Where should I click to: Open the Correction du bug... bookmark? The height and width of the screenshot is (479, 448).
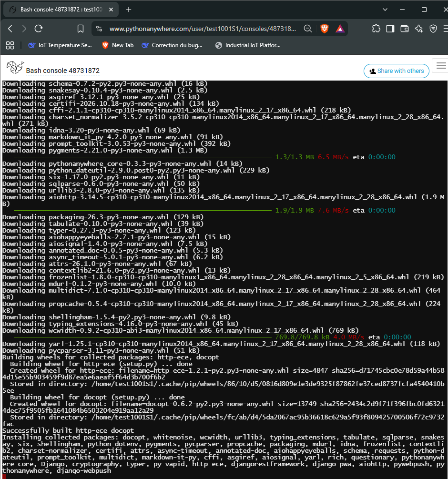(x=172, y=45)
